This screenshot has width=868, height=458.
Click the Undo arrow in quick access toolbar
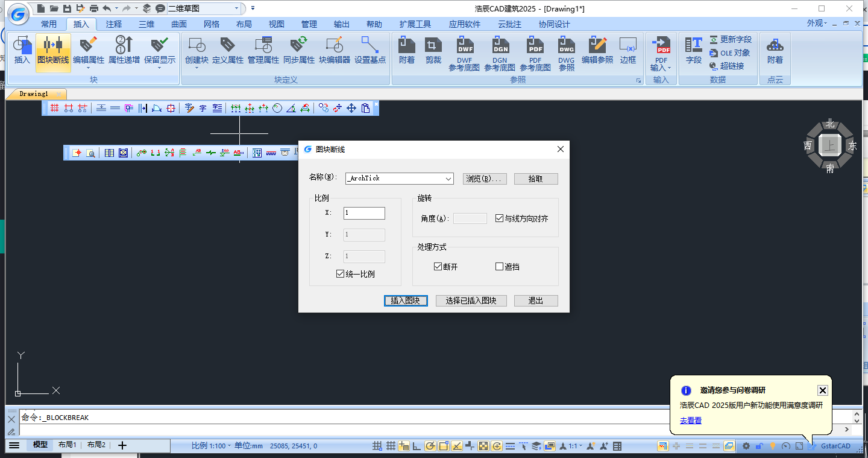[107, 8]
